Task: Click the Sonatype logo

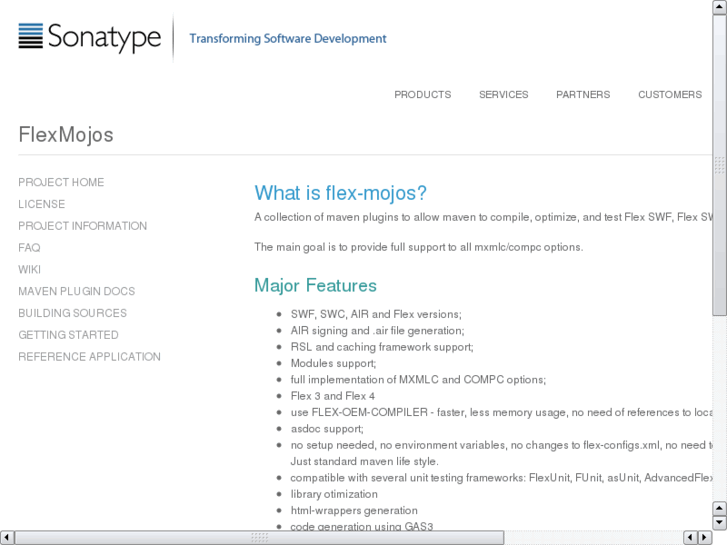Action: 90,38
